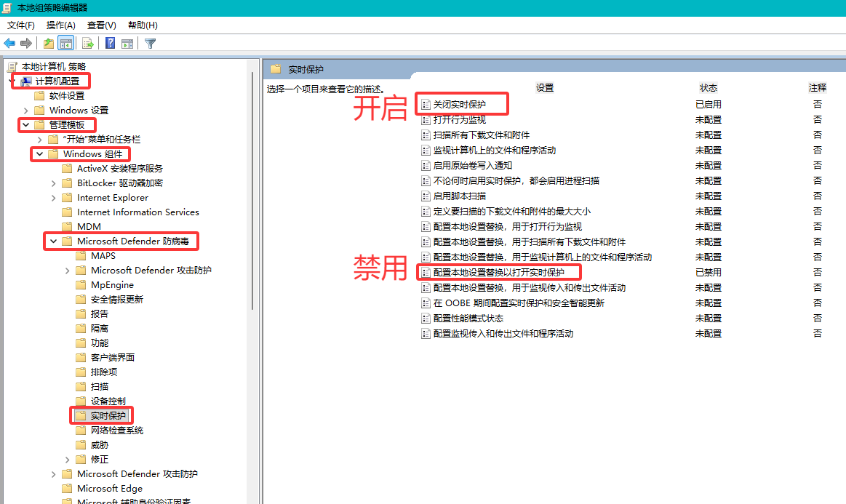Click the Filter funnel icon on toolbar

[149, 43]
